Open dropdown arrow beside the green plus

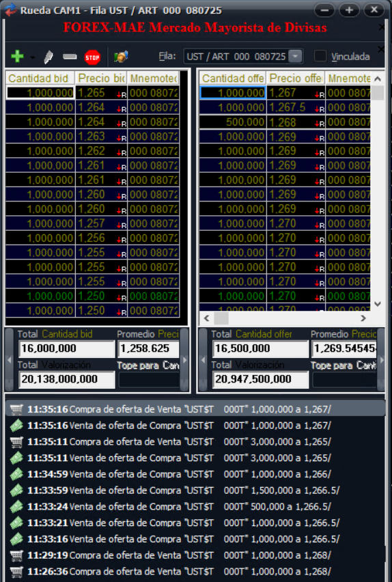point(33,57)
